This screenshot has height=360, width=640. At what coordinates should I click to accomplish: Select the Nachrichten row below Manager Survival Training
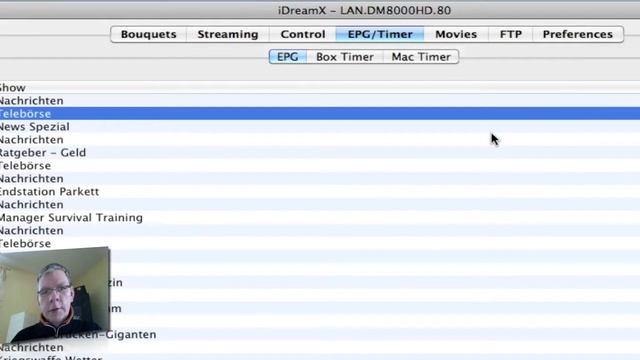click(x=320, y=231)
